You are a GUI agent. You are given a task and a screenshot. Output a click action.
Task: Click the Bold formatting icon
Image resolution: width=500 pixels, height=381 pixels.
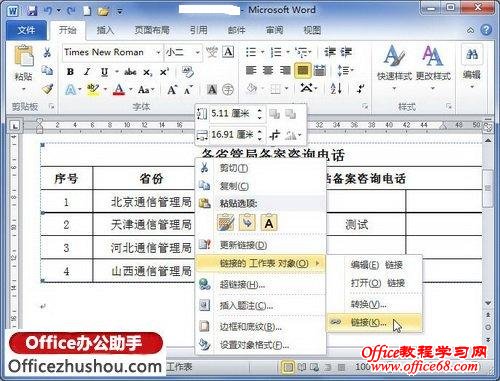point(70,72)
